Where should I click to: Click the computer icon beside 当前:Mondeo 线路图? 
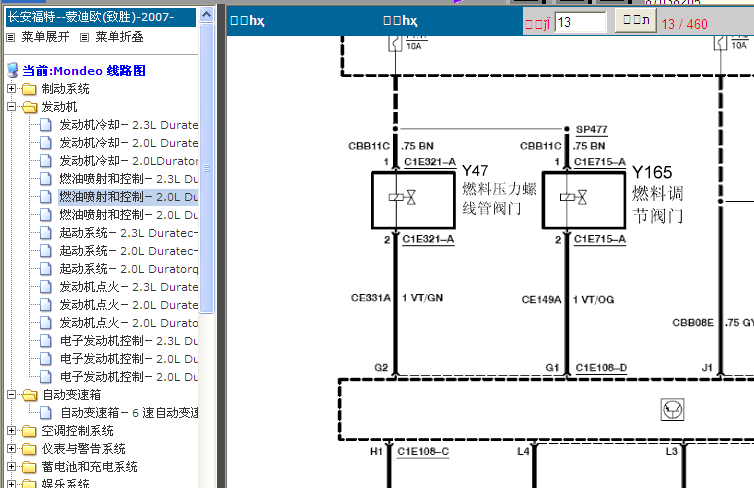pos(13,71)
